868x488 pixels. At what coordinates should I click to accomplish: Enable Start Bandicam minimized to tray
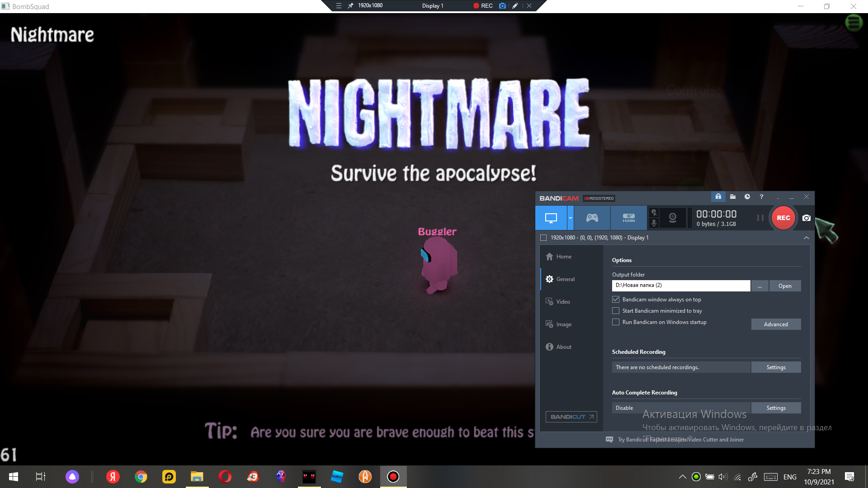pos(616,311)
